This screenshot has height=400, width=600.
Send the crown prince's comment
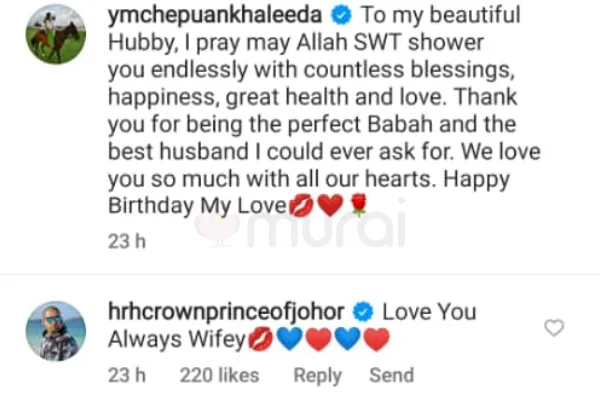(x=391, y=375)
